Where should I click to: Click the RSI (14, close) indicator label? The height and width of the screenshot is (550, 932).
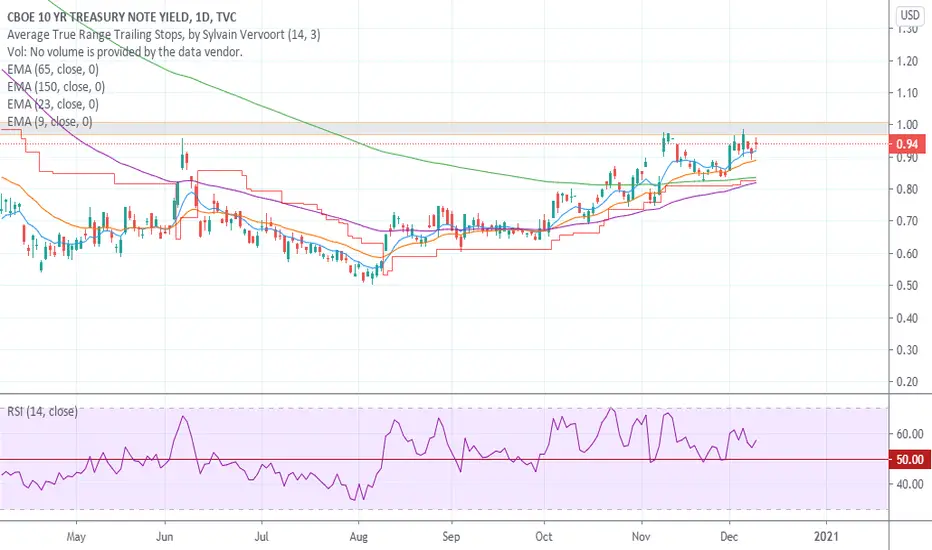tap(42, 411)
